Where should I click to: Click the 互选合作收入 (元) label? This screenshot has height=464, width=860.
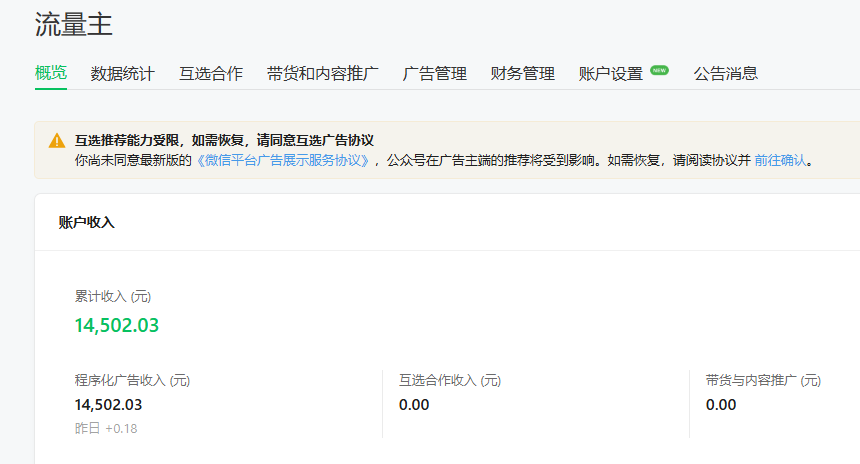coord(450,380)
